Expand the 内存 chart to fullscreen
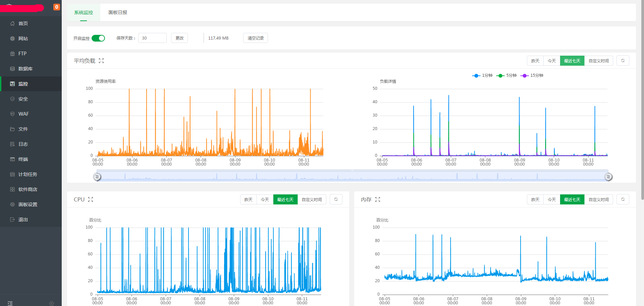The height and width of the screenshot is (306, 644). [378, 199]
